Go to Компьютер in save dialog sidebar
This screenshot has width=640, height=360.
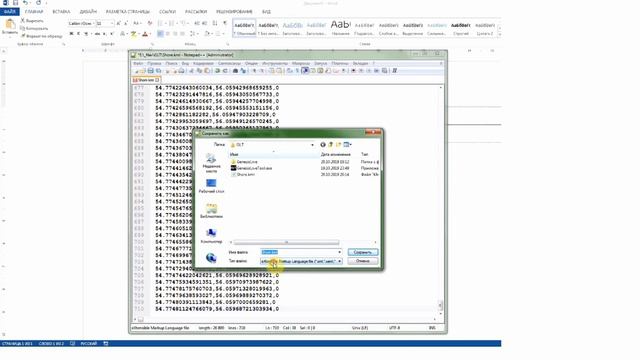(211, 236)
